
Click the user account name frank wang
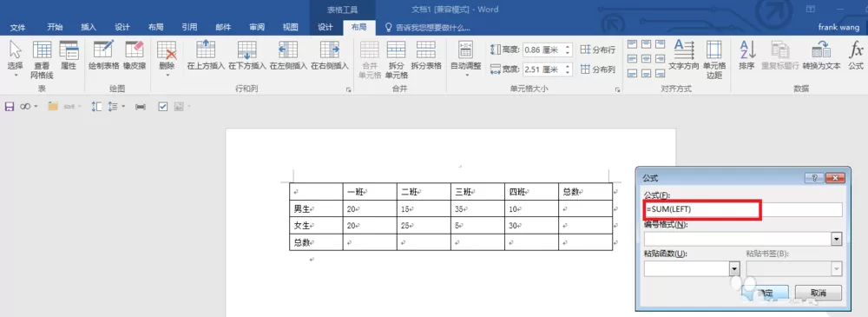(x=838, y=27)
